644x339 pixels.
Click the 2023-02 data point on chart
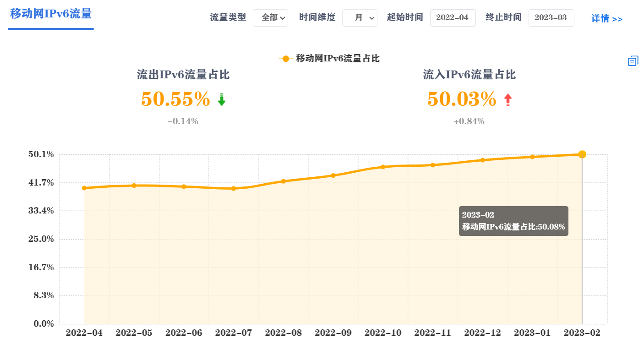[x=582, y=154]
